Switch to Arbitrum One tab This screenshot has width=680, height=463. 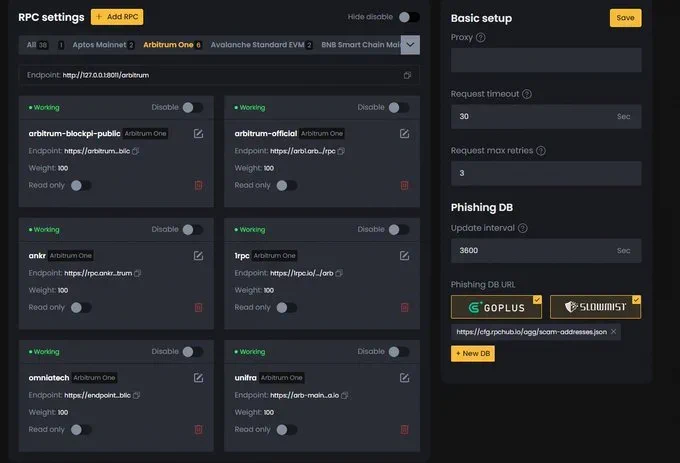click(172, 45)
